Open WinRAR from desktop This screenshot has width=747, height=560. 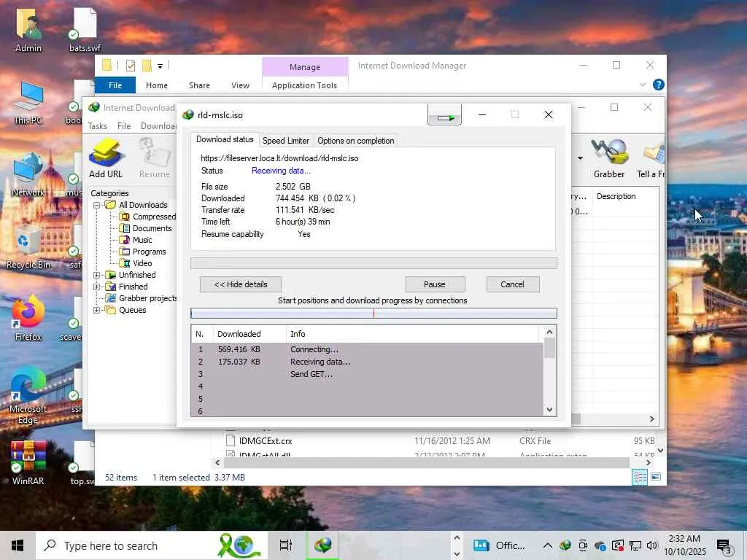point(28,463)
